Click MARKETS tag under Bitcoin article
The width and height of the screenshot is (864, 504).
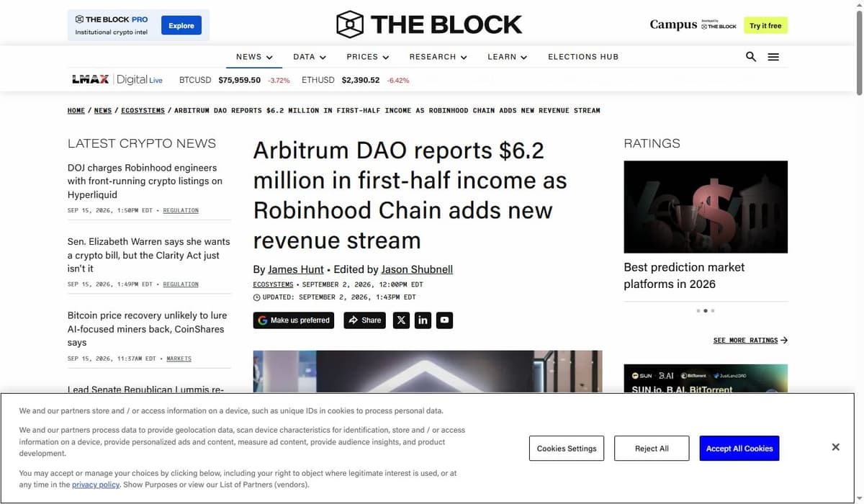pyautogui.click(x=179, y=359)
